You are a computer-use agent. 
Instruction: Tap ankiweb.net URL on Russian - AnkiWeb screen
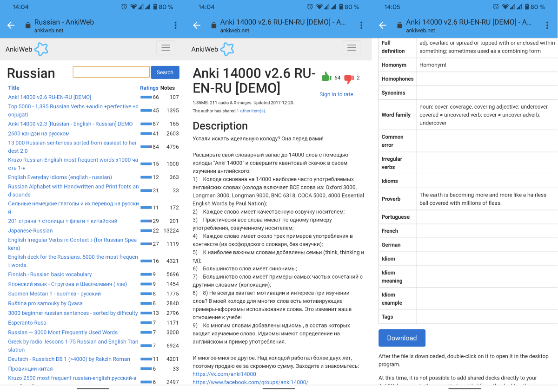tap(48, 31)
